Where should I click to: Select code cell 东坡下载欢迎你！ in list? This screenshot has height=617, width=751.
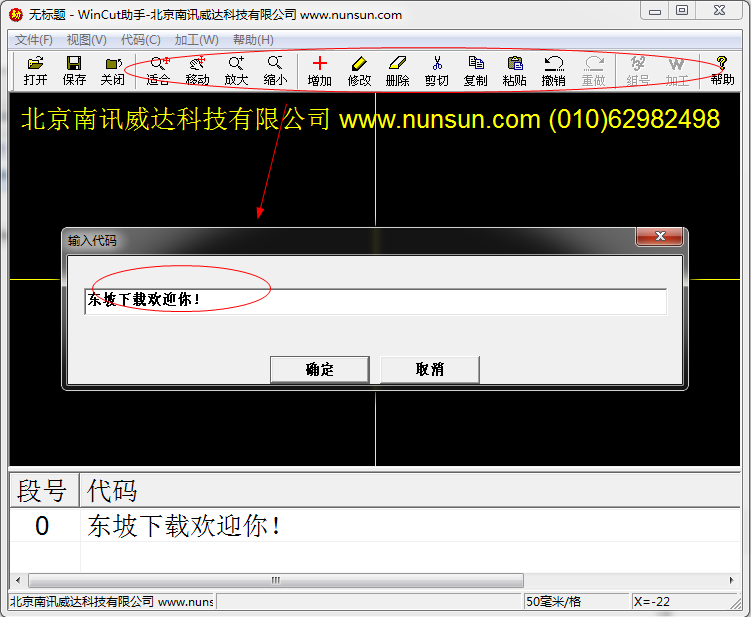pyautogui.click(x=410, y=526)
